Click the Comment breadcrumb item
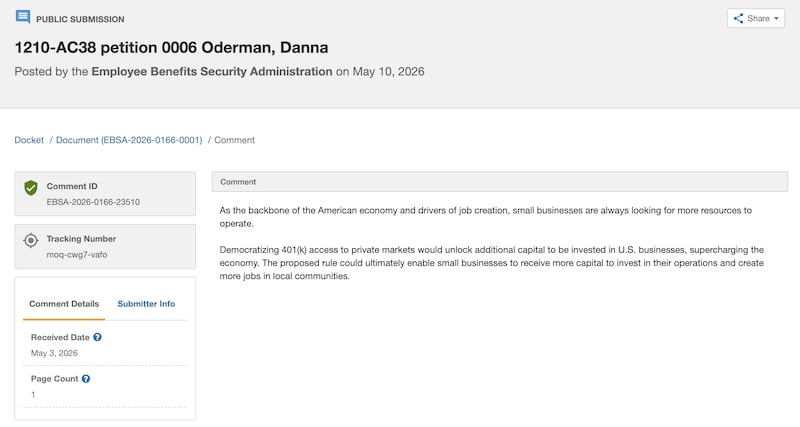800x427 pixels. point(234,140)
